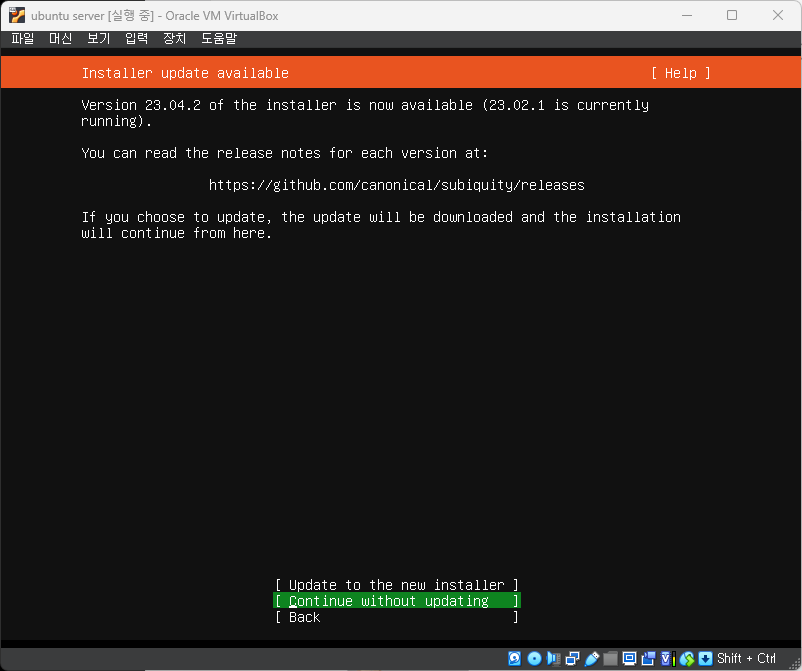Click the recording status icon
Image resolution: width=802 pixels, height=671 pixels.
tap(649, 658)
